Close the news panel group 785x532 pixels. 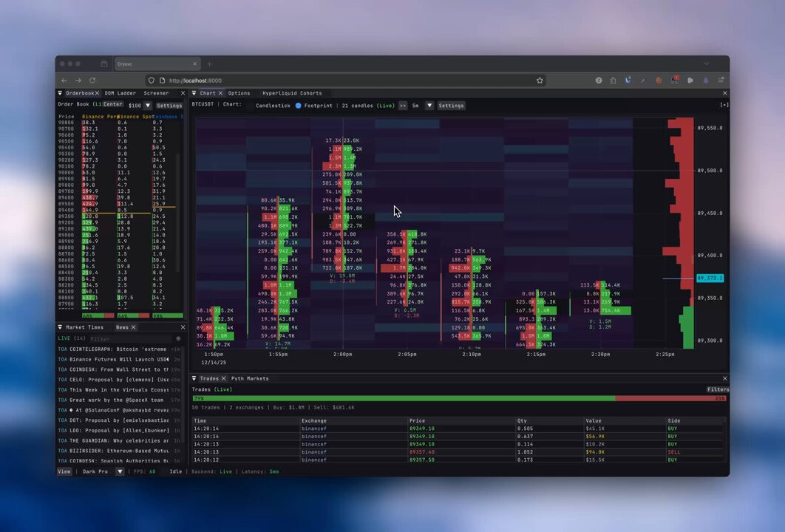point(183,327)
